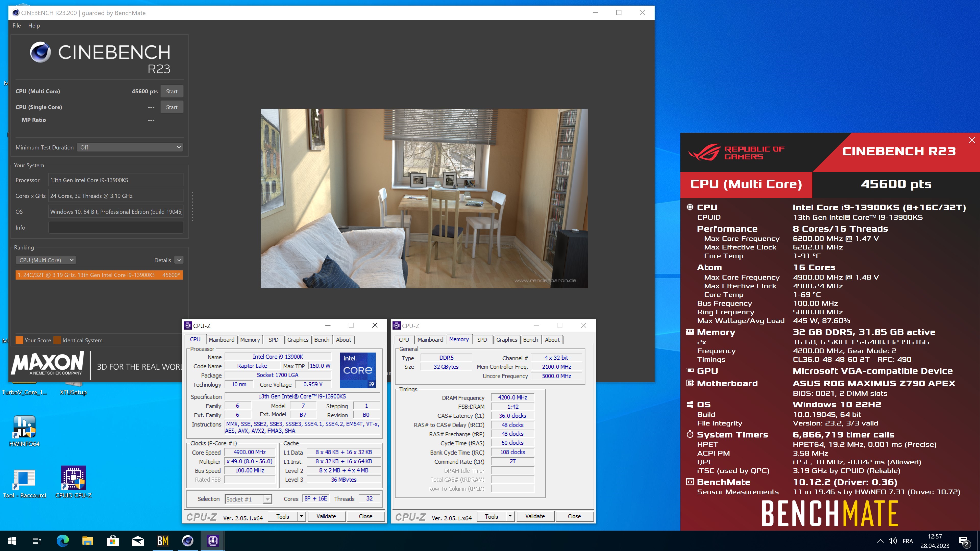The image size is (980, 551).
Task: Click the "45600 pts" multi core score
Action: click(x=144, y=91)
